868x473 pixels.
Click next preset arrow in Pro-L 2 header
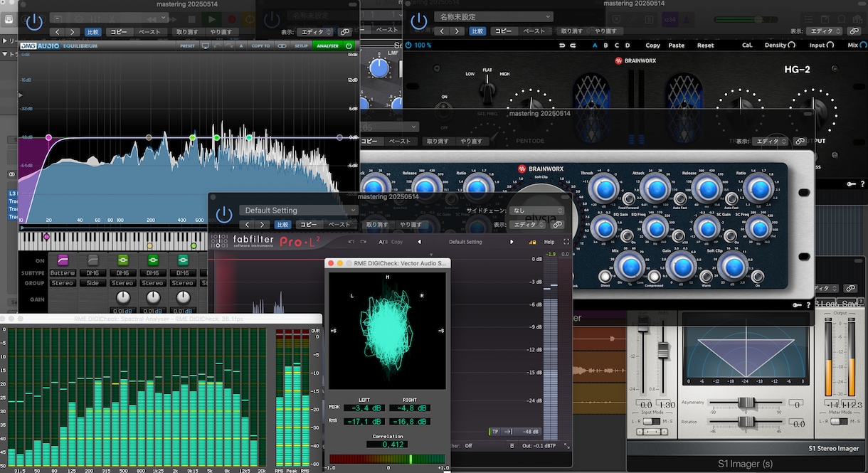point(263,225)
